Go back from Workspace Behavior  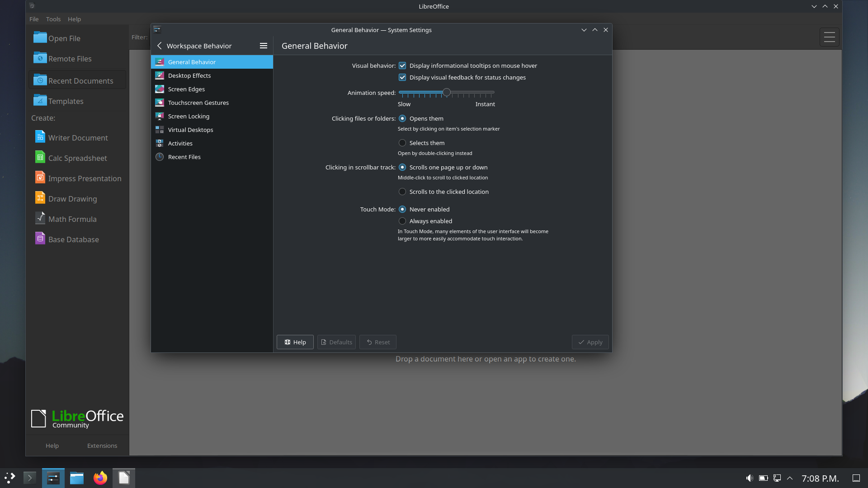point(159,46)
